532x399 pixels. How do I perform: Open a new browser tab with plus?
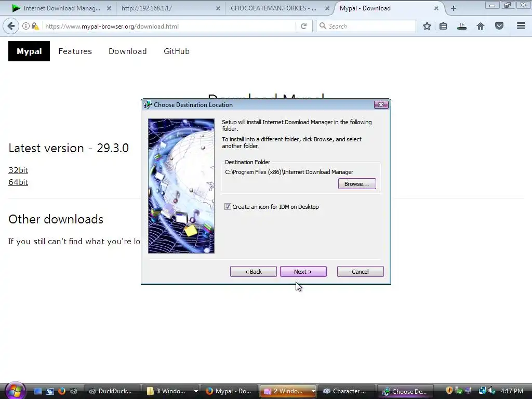click(x=453, y=8)
